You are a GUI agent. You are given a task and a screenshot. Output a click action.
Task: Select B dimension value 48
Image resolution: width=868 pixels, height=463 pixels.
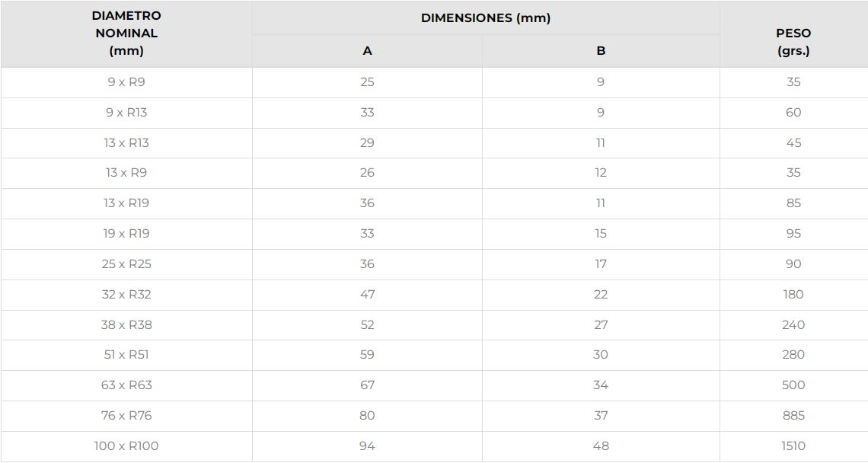click(x=601, y=446)
